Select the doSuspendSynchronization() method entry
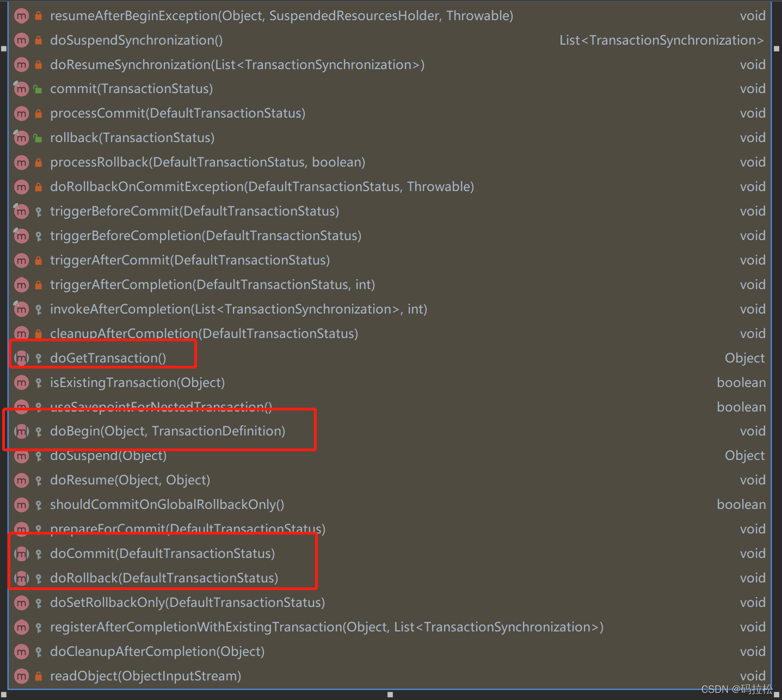 (136, 40)
